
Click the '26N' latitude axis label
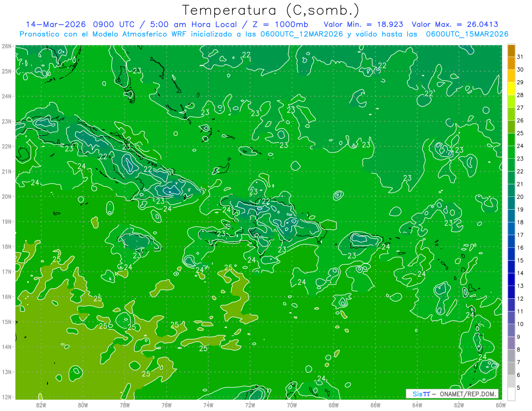[7, 46]
